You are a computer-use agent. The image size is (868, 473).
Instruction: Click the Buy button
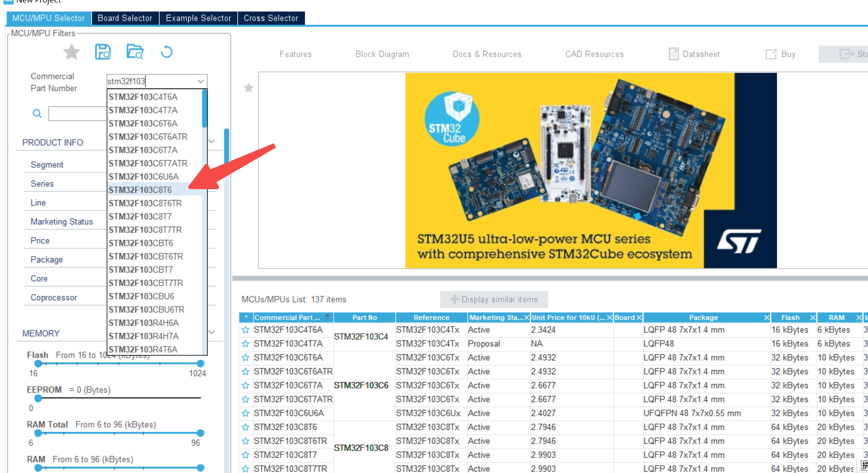pos(781,54)
